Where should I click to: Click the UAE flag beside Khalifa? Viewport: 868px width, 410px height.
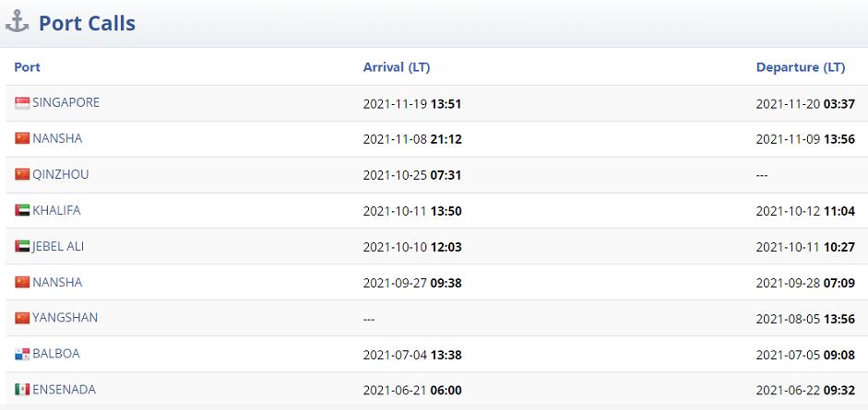point(22,210)
